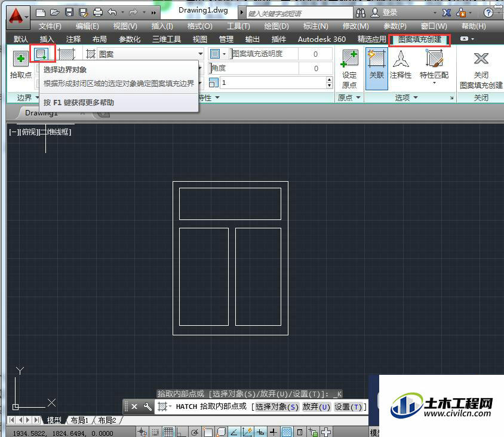
Task: Toggle Ortho Mode in status bar
Action: click(181, 432)
